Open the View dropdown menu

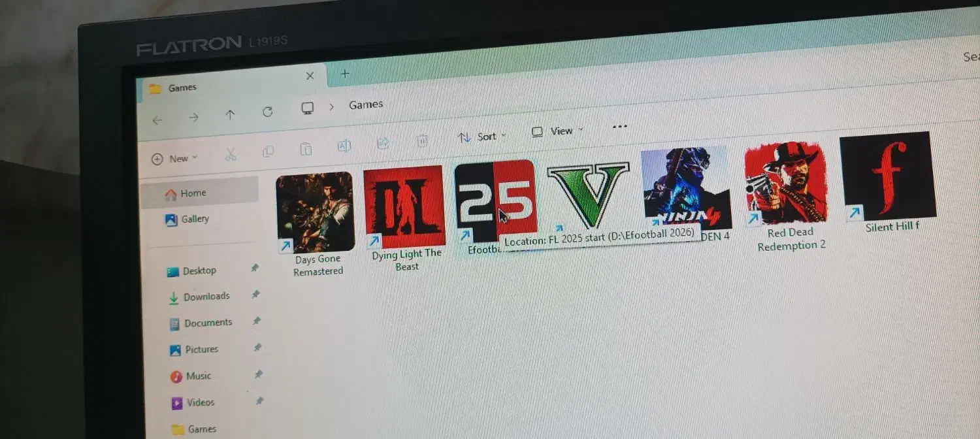tap(557, 131)
